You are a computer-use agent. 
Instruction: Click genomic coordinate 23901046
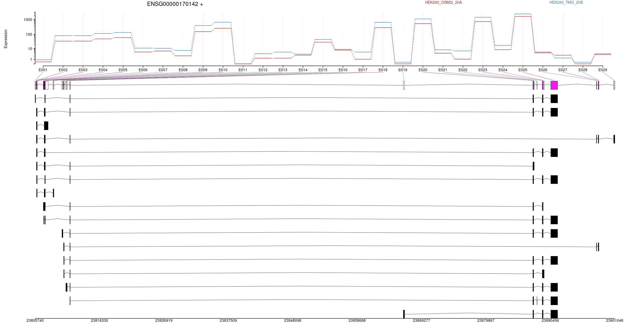point(615,320)
